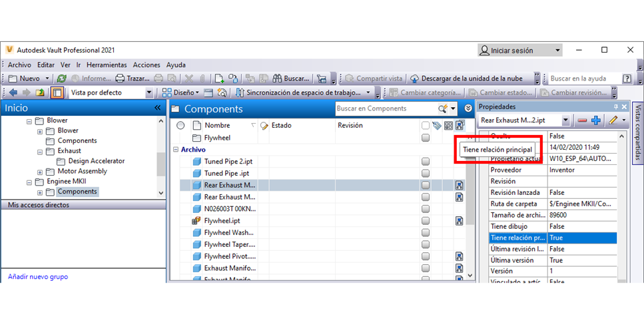Image resolution: width=644 pixels, height=328 pixels.
Task: Click the folder tree vertical scrollbar
Action: tap(161, 157)
